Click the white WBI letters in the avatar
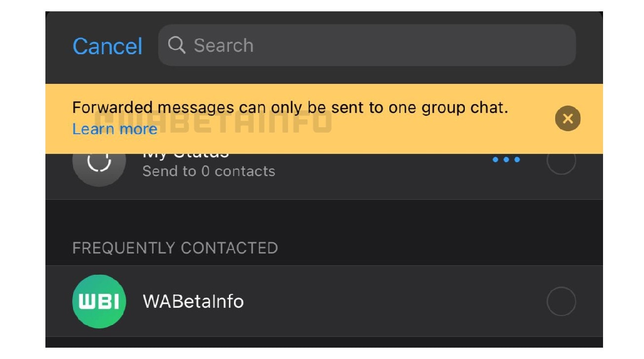This screenshot has height=359, width=644. click(99, 302)
